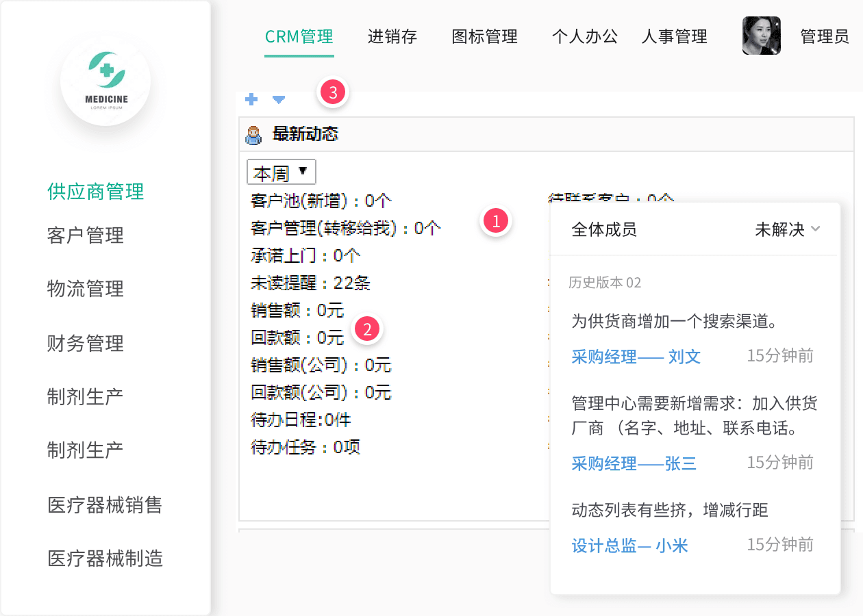
Task: Switch to the 进销存 tab
Action: 392,36
